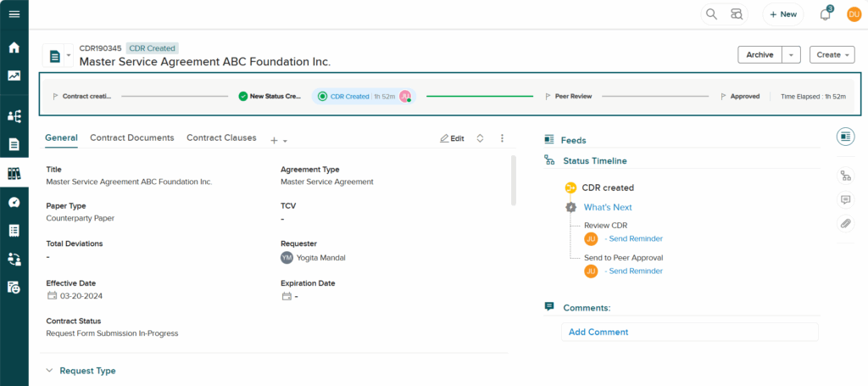Open the Create dropdown

pos(832,55)
